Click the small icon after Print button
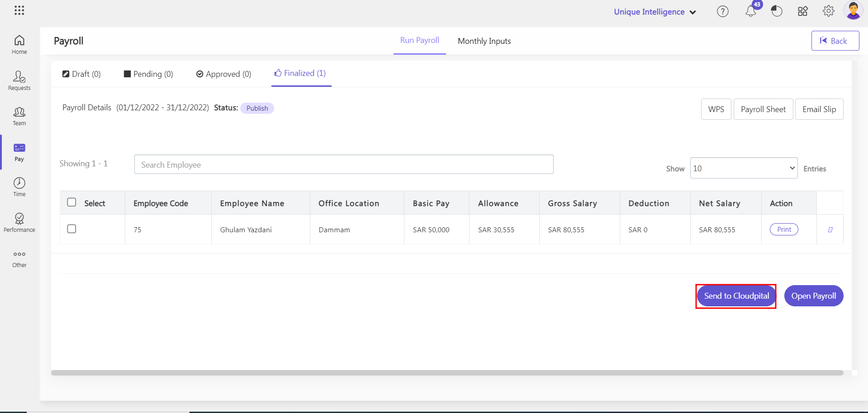The width and height of the screenshot is (868, 413). click(x=830, y=230)
